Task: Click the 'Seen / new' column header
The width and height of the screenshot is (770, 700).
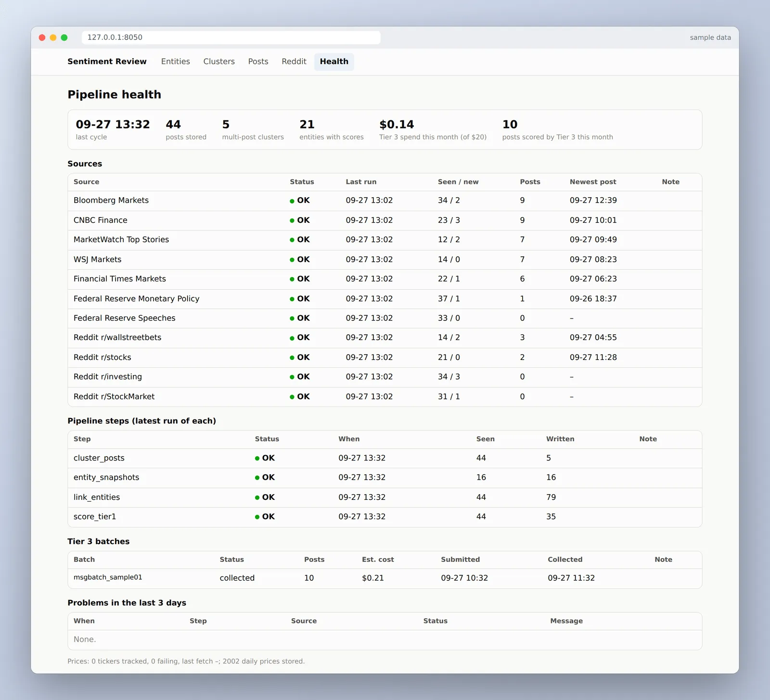Action: pyautogui.click(x=458, y=182)
